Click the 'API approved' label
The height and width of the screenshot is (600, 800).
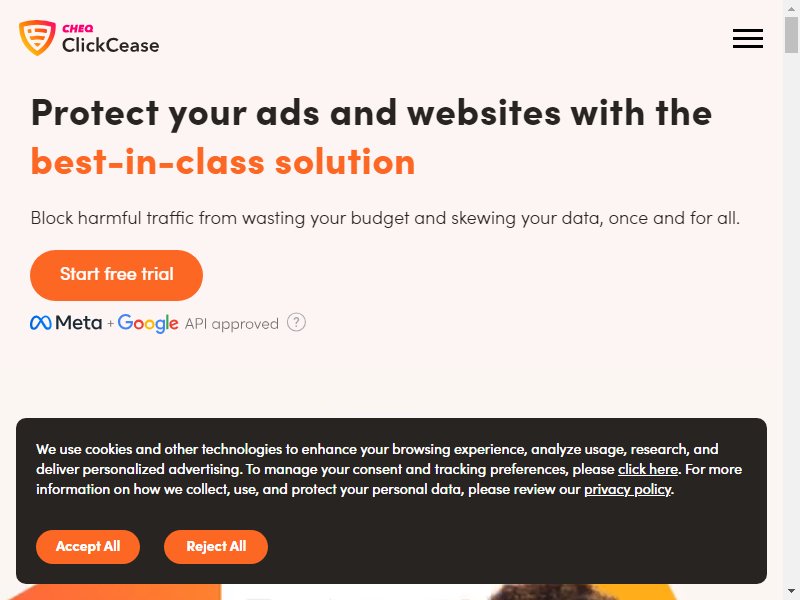(x=232, y=324)
